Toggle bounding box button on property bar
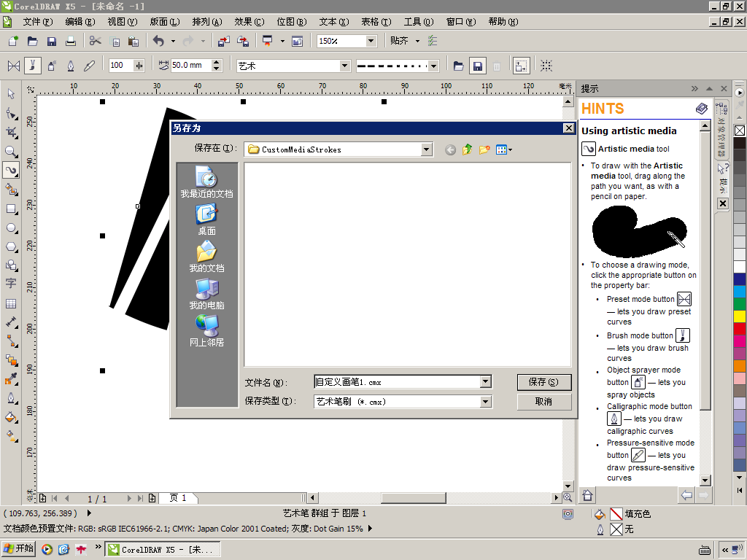The image size is (747, 560). click(x=546, y=66)
